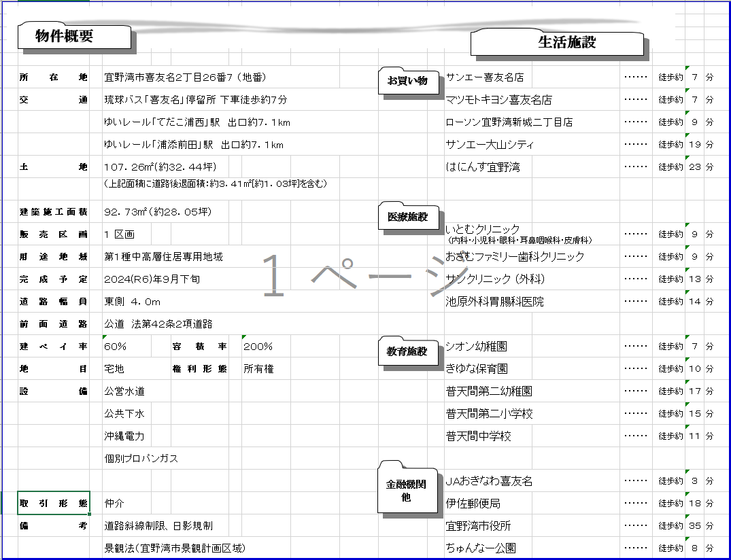Select the サンエー喜友名店 cell
This screenshot has height=560, width=731.
point(485,77)
